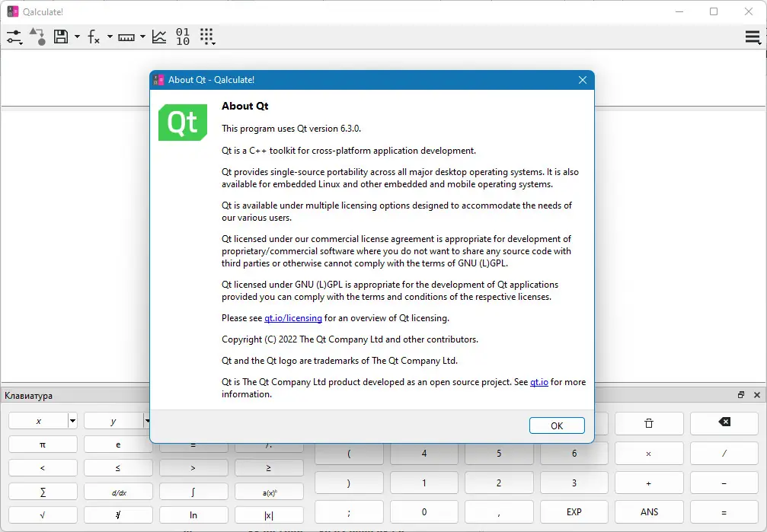This screenshot has width=767, height=532.
Task: Expand the dropdown arrow next to save icon
Action: (x=77, y=37)
